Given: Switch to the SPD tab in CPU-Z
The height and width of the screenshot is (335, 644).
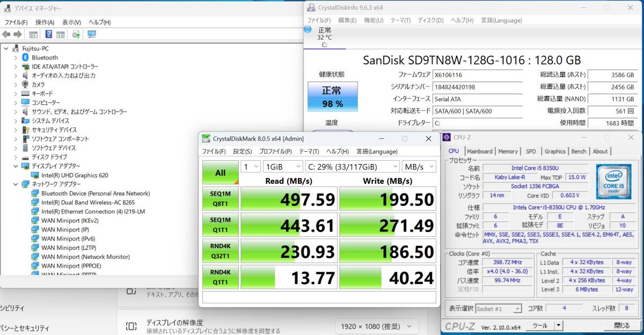Looking at the screenshot, I should (x=531, y=151).
